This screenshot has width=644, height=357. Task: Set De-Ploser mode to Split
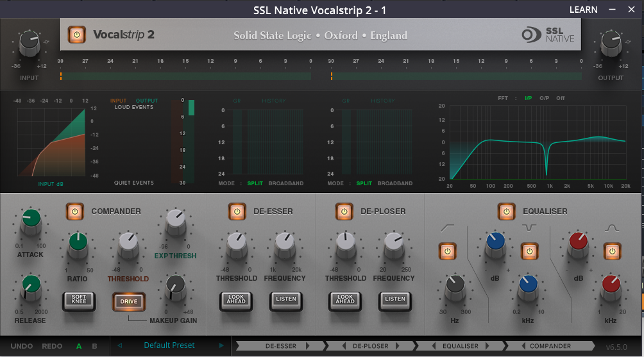pyautogui.click(x=364, y=183)
